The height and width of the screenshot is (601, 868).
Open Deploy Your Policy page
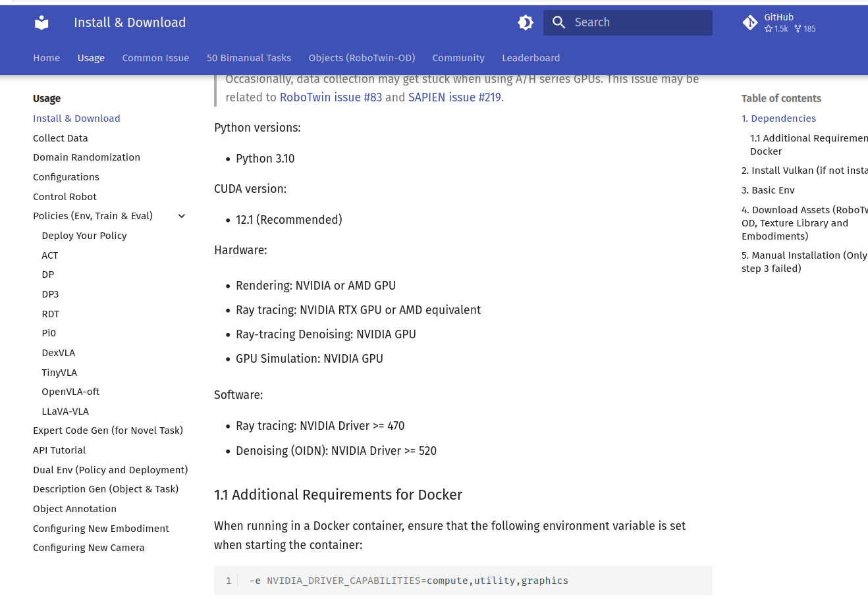(x=84, y=236)
